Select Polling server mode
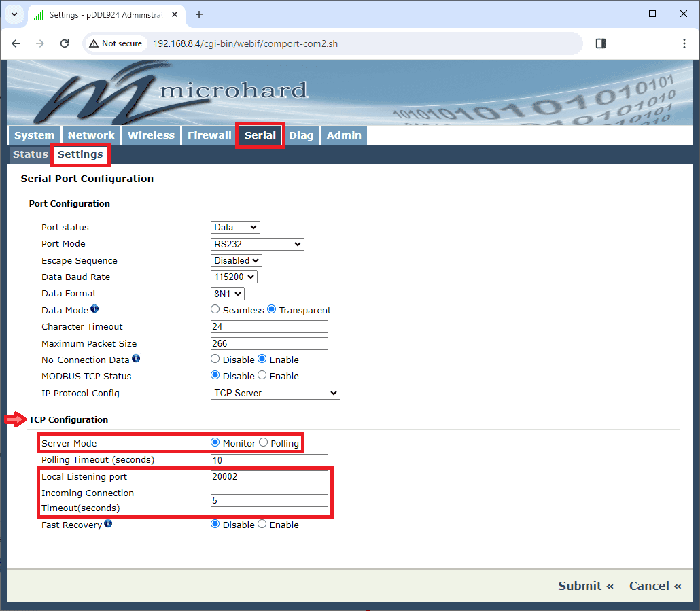This screenshot has height=611, width=700. 263,443
